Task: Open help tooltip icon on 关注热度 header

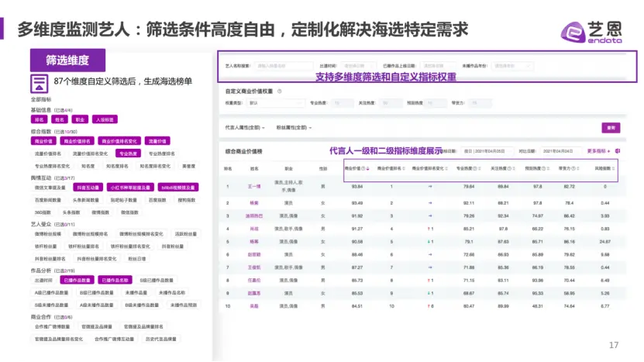Action: click(509, 168)
